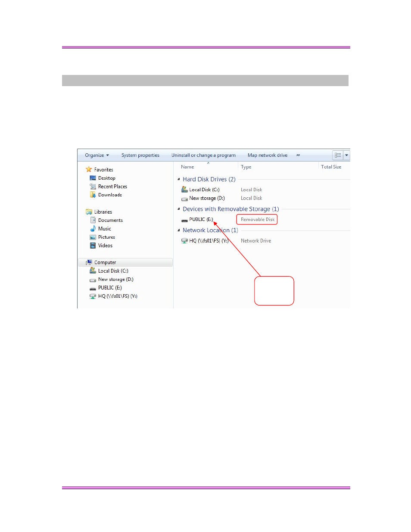Click Devices with Removable Storage (1) heading
The width and height of the screenshot is (411, 532).
coord(231,209)
